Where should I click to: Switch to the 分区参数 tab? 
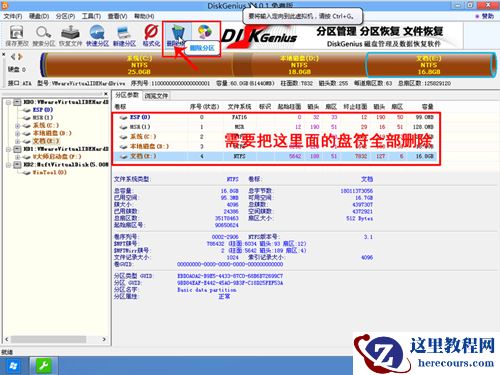coord(127,95)
